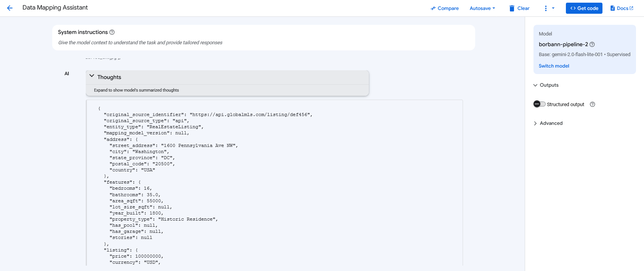Toggle the Structured output switch

(x=539, y=104)
